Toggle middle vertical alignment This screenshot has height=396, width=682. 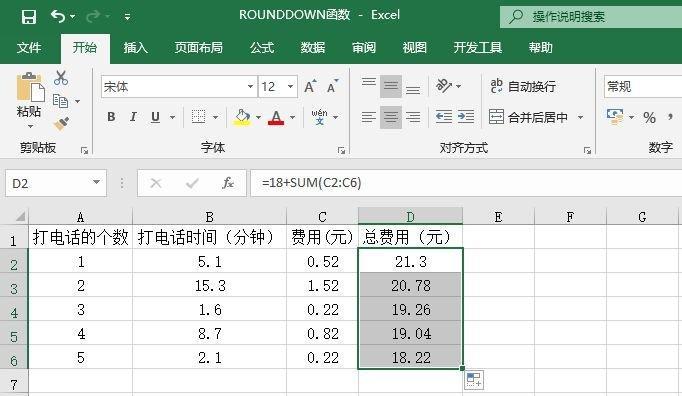tap(391, 86)
